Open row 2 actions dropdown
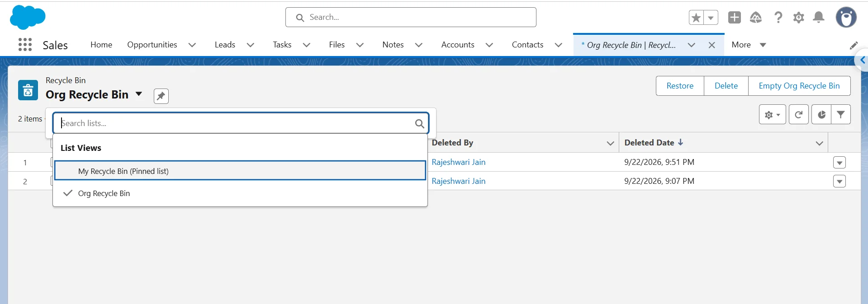 (x=840, y=182)
